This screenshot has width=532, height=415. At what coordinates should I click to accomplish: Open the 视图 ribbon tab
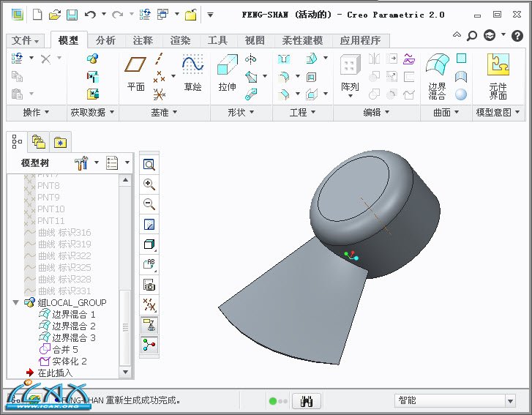(254, 40)
